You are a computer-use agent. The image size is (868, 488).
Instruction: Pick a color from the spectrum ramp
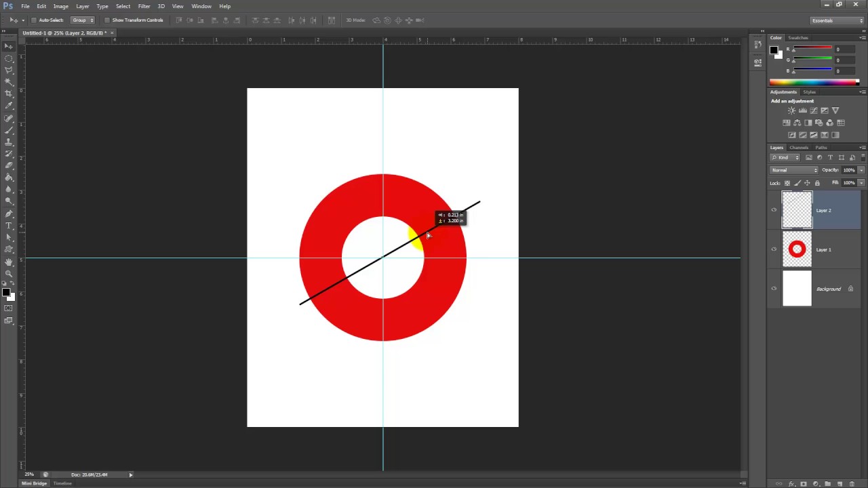(814, 83)
